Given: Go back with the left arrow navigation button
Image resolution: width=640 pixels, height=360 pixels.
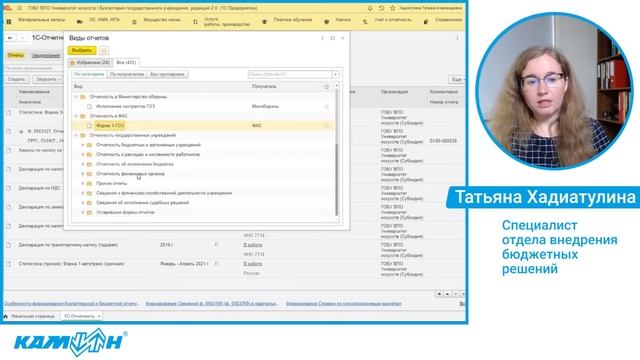Looking at the screenshot, I should pyautogui.click(x=10, y=38).
